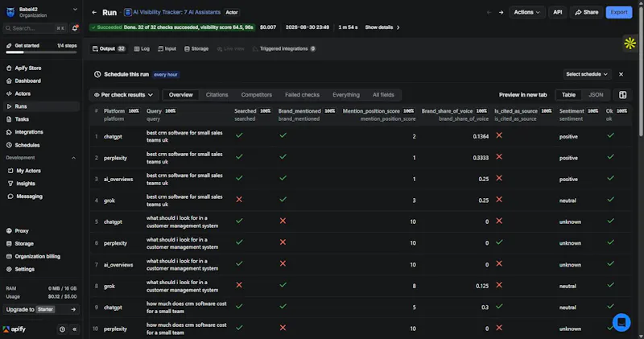Open the Per check results dropdown
This screenshot has width=644, height=339.
point(123,95)
